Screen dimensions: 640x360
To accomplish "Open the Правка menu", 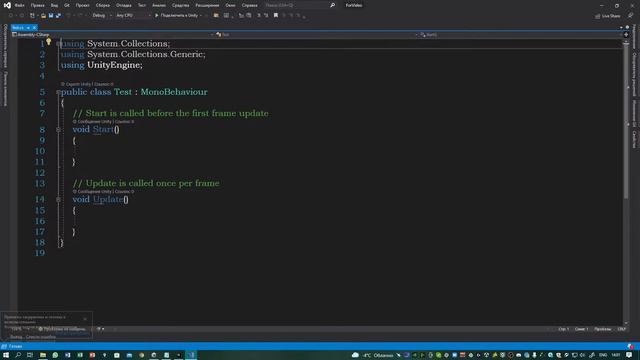I will tap(38, 5).
